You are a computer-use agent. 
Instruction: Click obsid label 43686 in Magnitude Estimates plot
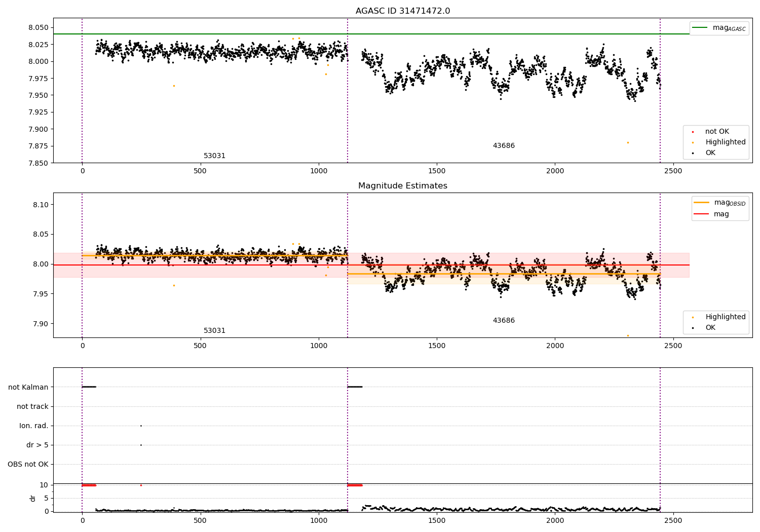click(x=504, y=321)
